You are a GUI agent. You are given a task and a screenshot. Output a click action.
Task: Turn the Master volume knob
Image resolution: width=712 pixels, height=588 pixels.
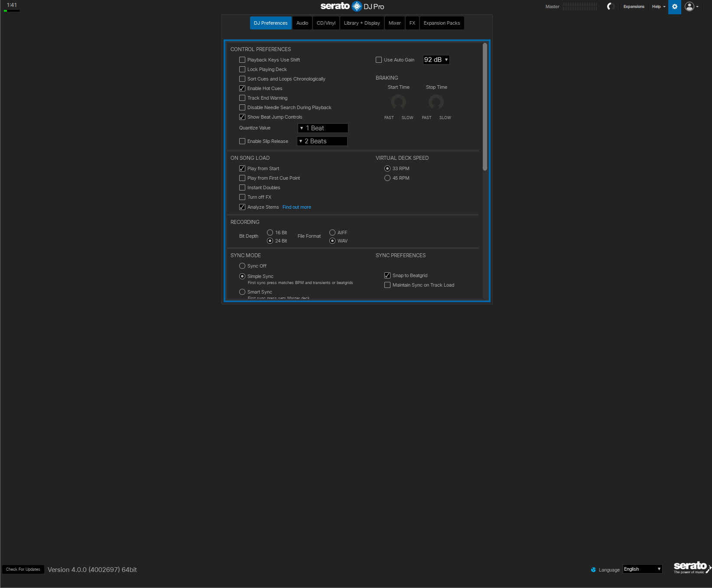pyautogui.click(x=611, y=6)
